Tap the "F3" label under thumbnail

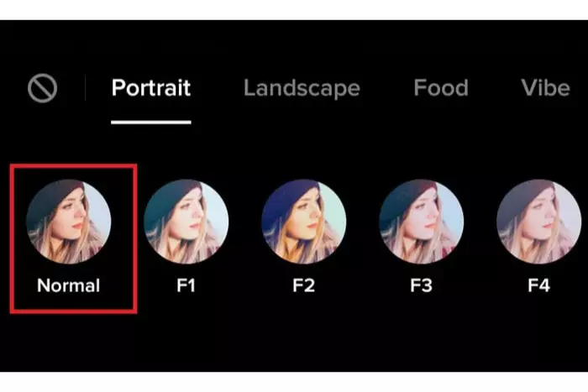point(421,285)
